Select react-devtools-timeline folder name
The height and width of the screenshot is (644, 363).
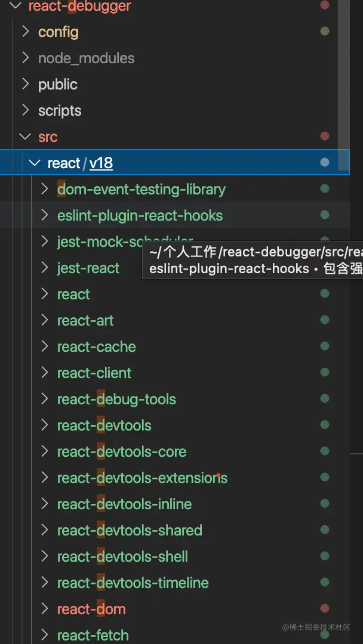click(133, 583)
